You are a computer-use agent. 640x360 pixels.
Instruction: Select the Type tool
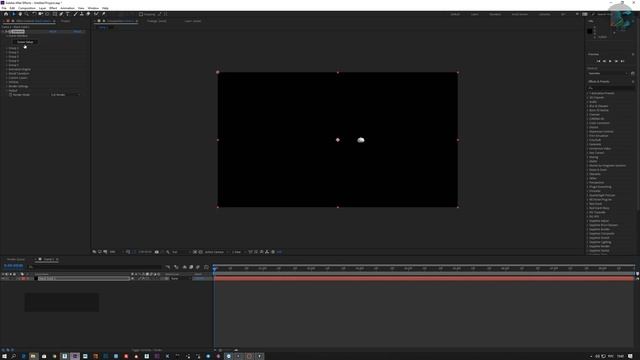pos(68,14)
